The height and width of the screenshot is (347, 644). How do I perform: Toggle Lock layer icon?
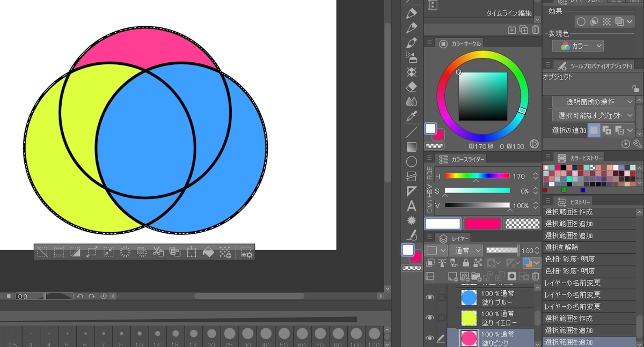coord(466,263)
